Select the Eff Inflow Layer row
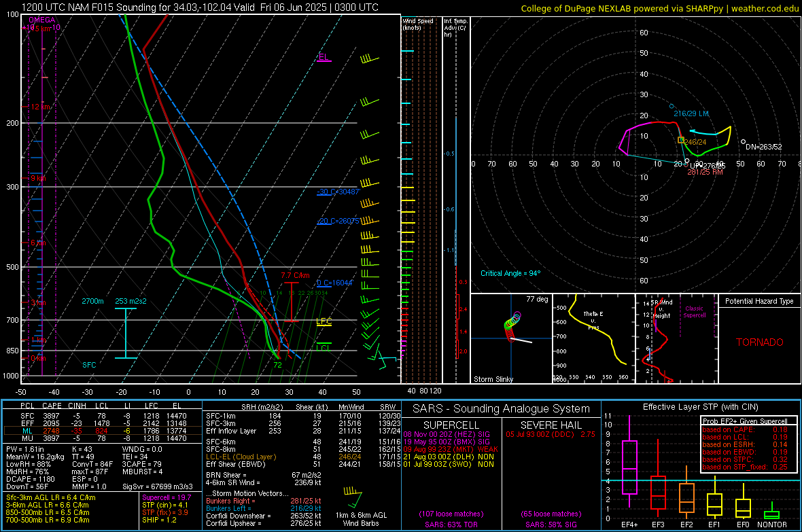The height and width of the screenshot is (532, 802). click(x=303, y=431)
